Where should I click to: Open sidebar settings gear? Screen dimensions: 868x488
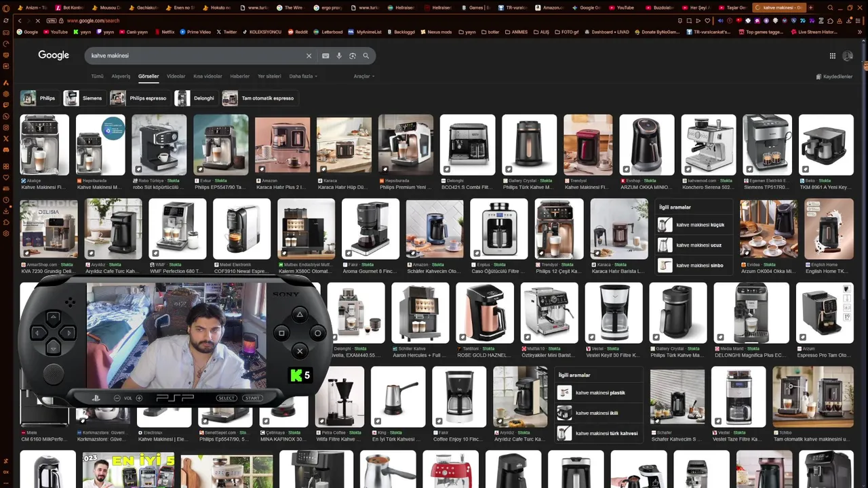point(6,234)
